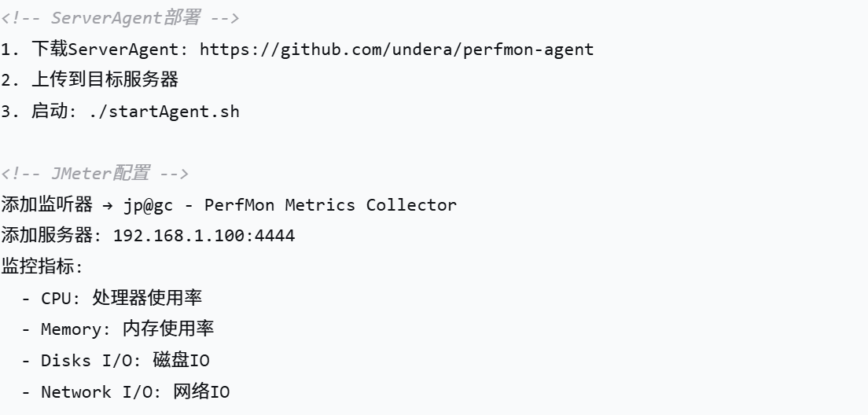Click the 处理器使用率 description text
Viewport: 868px width, 415px height.
pyautogui.click(x=147, y=298)
